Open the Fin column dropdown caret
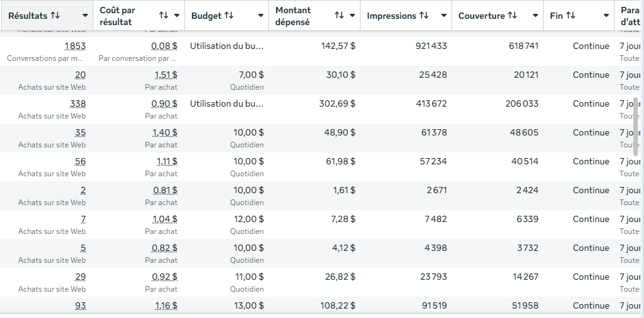This screenshot has height=318, width=644. click(606, 16)
